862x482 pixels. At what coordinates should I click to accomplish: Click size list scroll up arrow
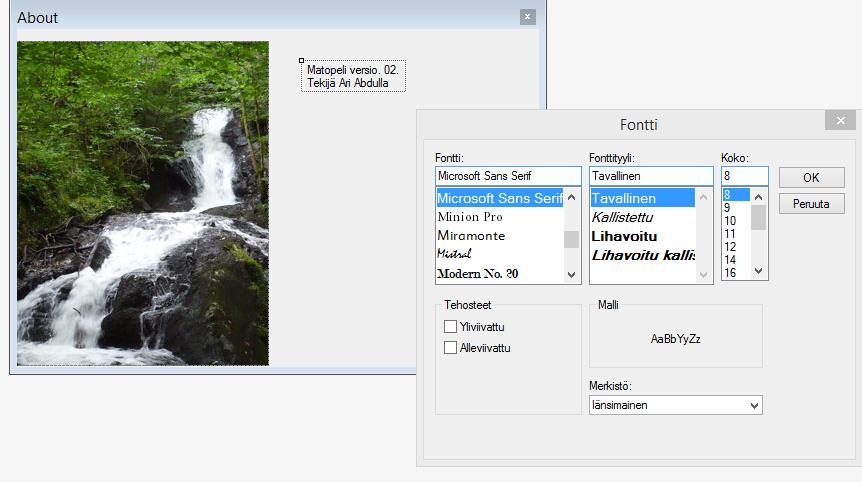(759, 196)
